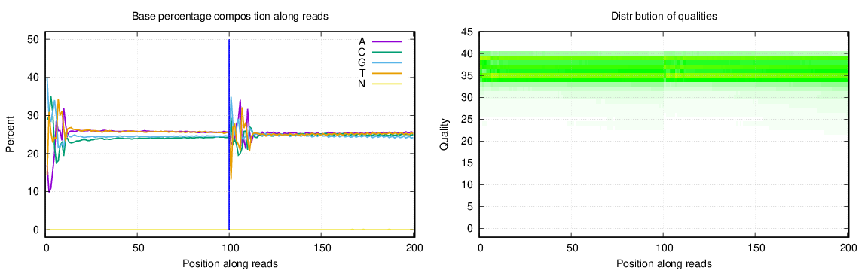Click the 200 tick on right chart x-axis
Screen dimensions: 868x271
coord(848,247)
